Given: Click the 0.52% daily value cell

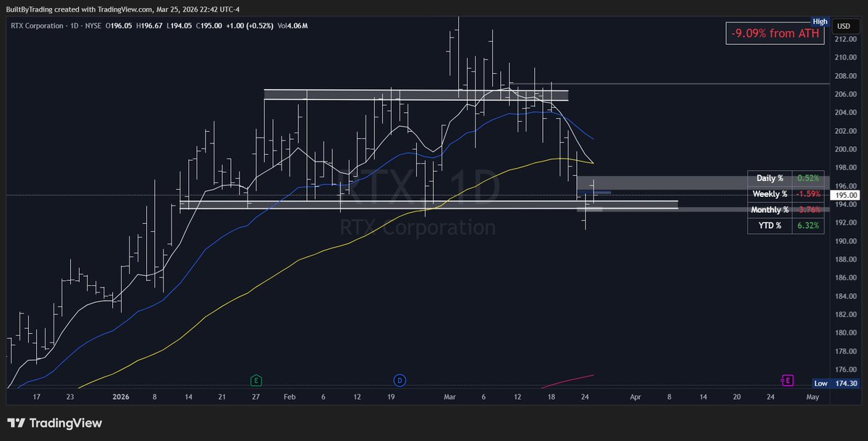Looking at the screenshot, I should point(808,178).
